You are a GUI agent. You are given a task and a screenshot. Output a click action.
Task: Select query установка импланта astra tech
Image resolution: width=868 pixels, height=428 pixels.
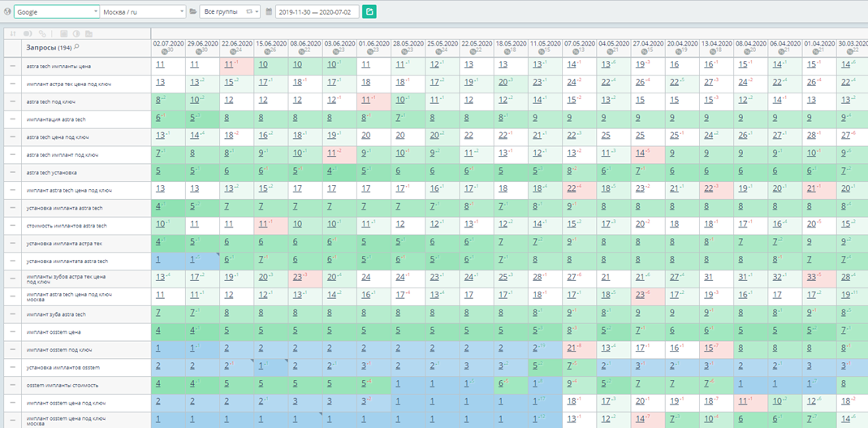[x=64, y=208]
